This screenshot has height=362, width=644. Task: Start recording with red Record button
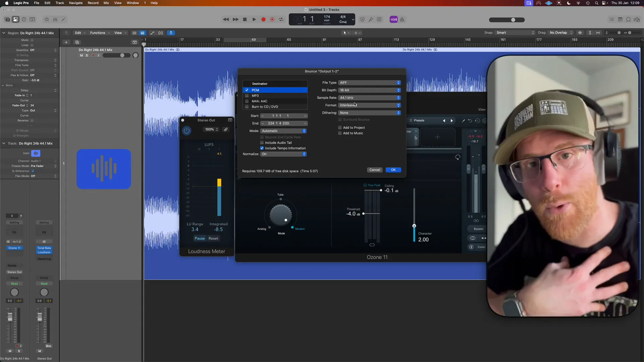click(263, 19)
